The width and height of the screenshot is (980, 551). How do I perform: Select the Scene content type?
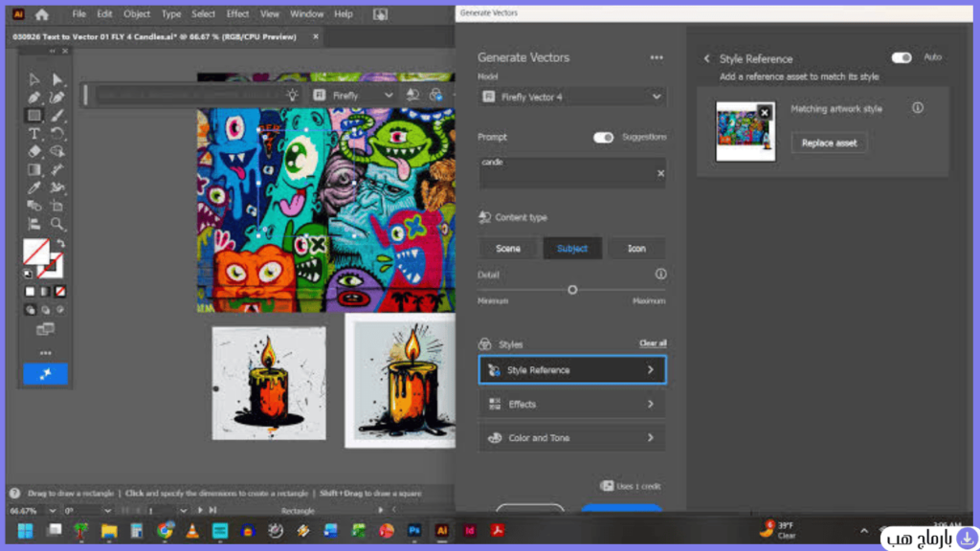508,249
